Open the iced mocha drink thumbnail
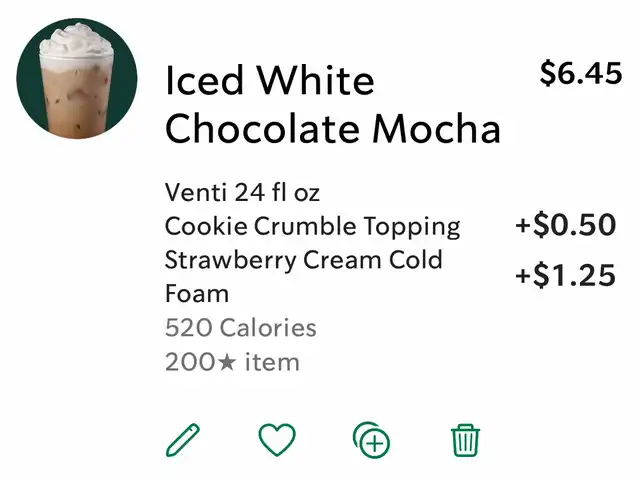This screenshot has width=640, height=480. pyautogui.click(x=77, y=78)
